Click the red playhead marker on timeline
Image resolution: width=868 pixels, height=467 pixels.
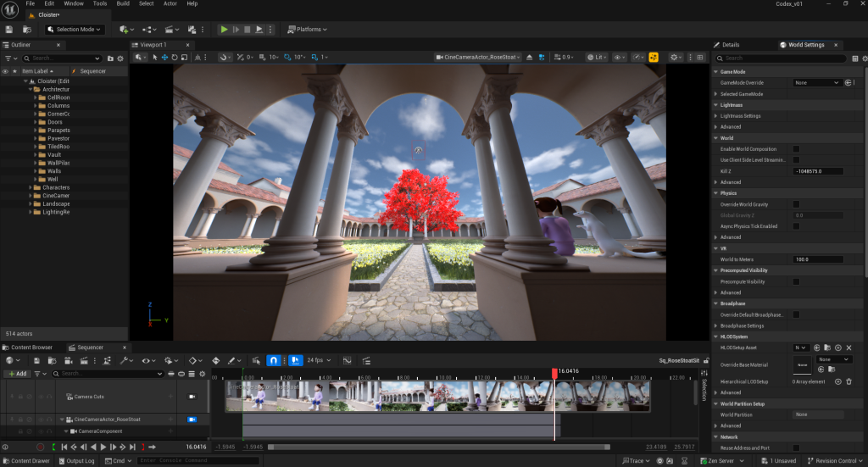(x=554, y=372)
